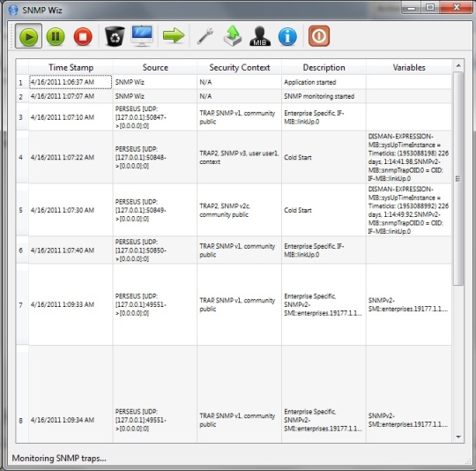Click 'Cold Start' in row 5
The image size is (476, 471).
(324, 210)
